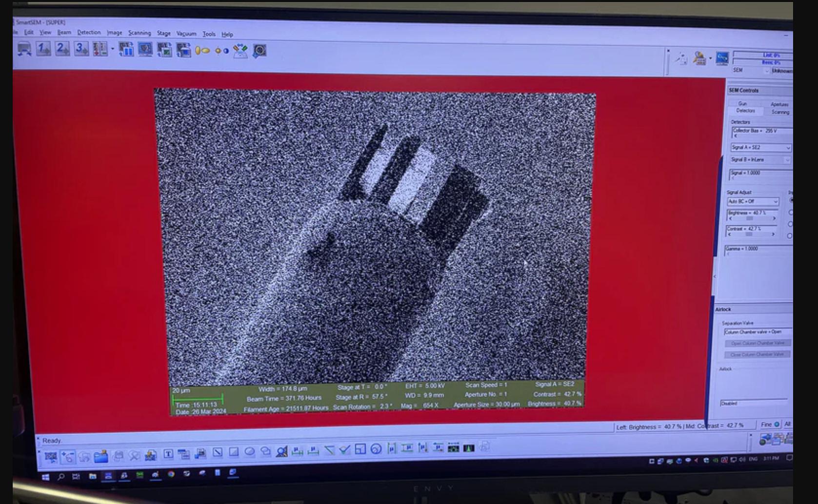
Task: Adjust the Brightness slider in Signal Adjust
Action: pos(749,218)
